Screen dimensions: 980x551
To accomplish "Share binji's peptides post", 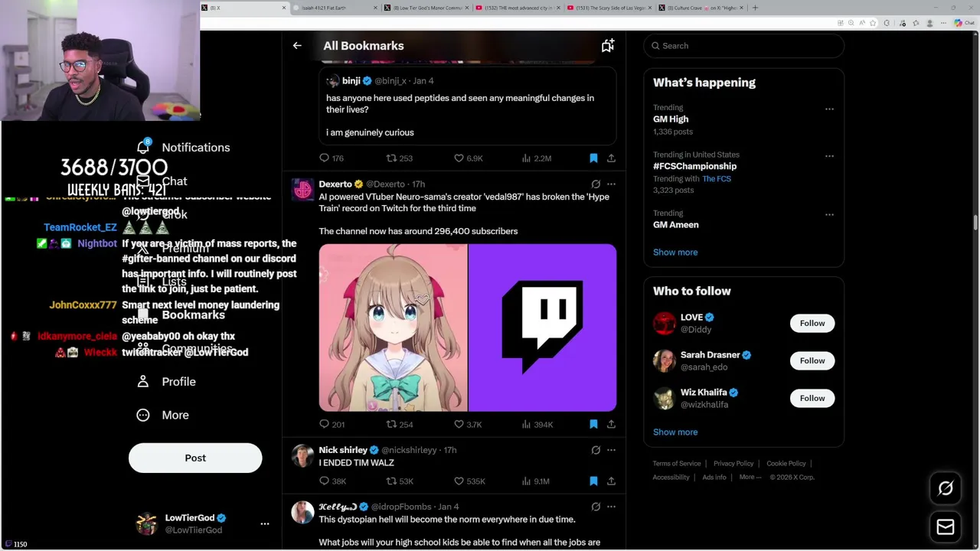I will pos(611,158).
